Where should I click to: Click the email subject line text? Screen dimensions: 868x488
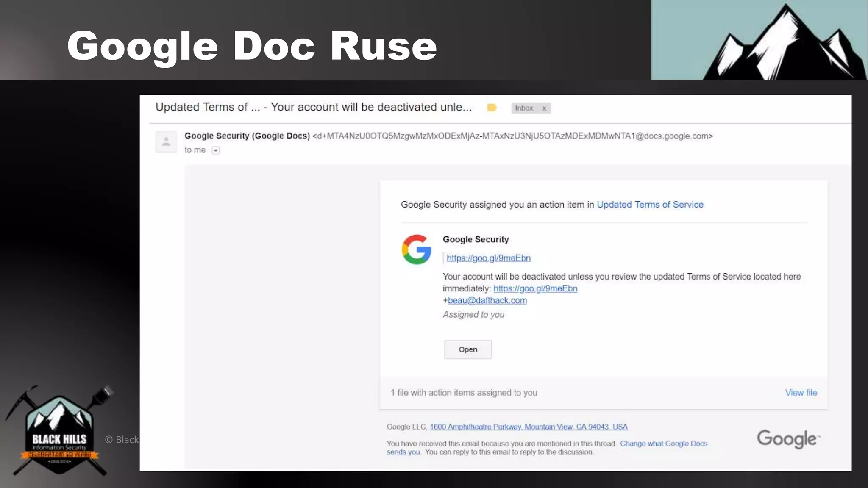[x=314, y=107]
